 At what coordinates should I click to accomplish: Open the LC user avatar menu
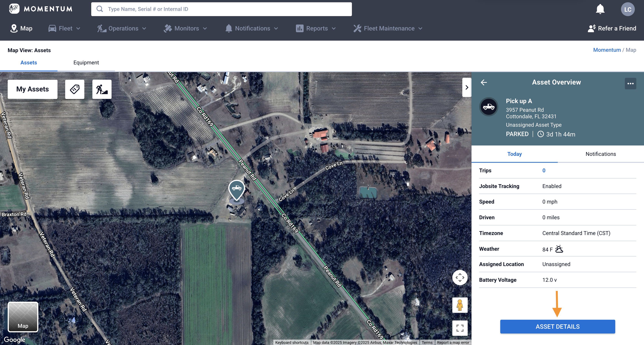tap(628, 9)
